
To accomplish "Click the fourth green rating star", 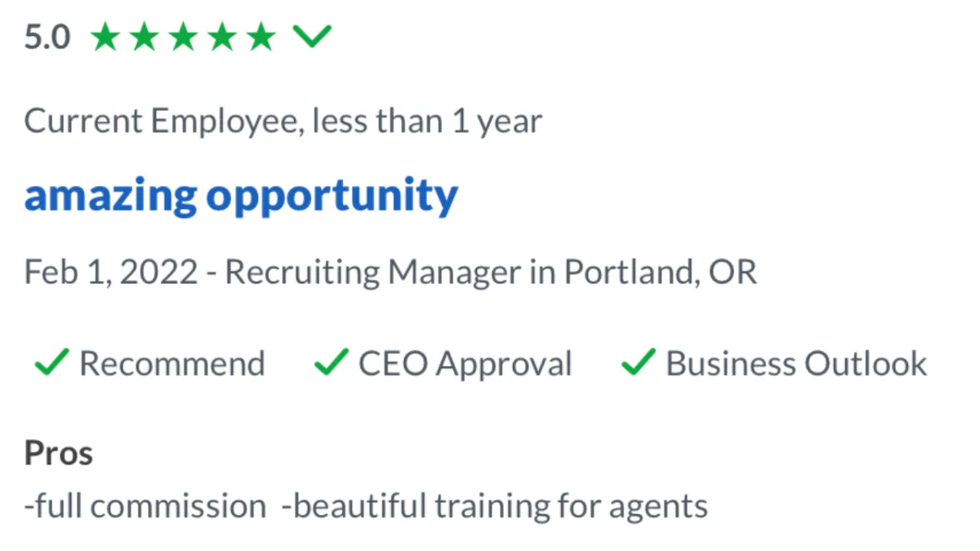I will click(x=222, y=38).
